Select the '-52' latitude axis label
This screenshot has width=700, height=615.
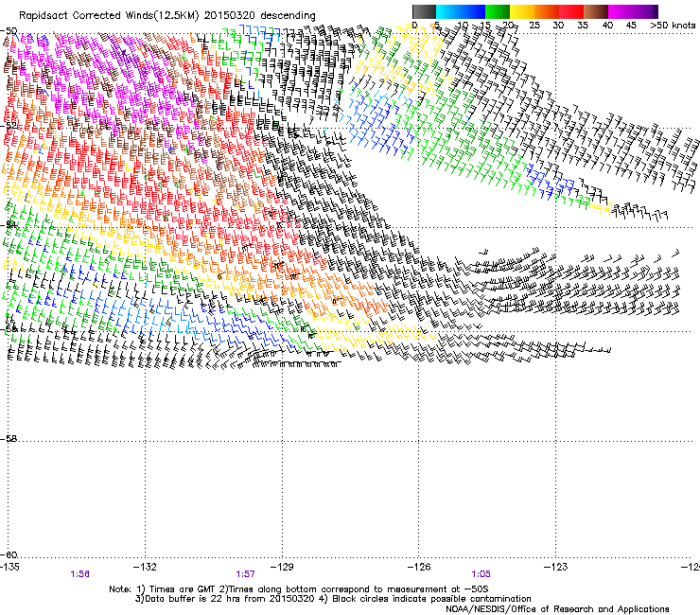point(9,126)
